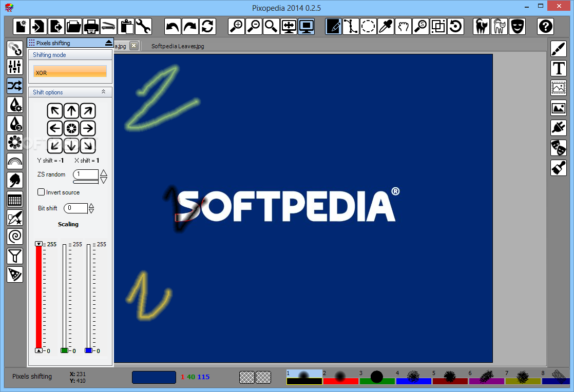Image resolution: width=574 pixels, height=392 pixels.
Task: Click the plain magnifier zoom icon
Action: tap(271, 26)
